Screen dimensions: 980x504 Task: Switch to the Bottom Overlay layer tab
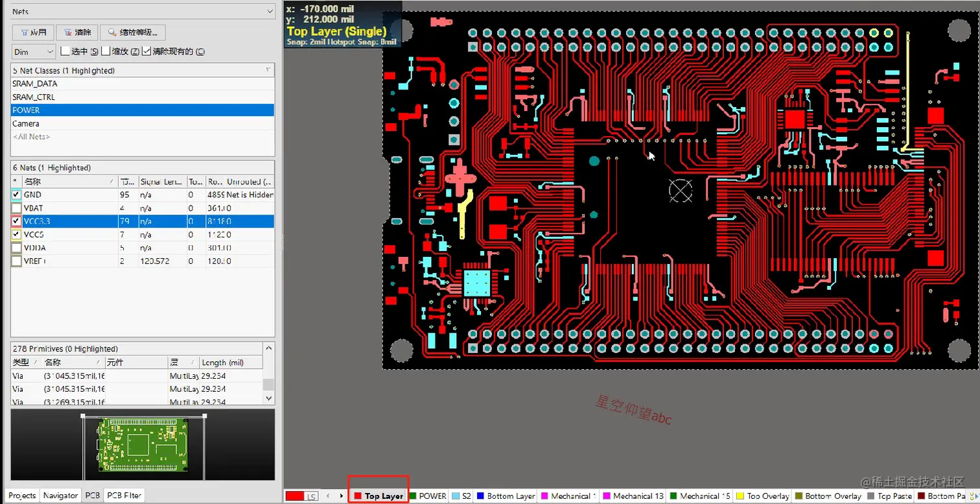828,496
